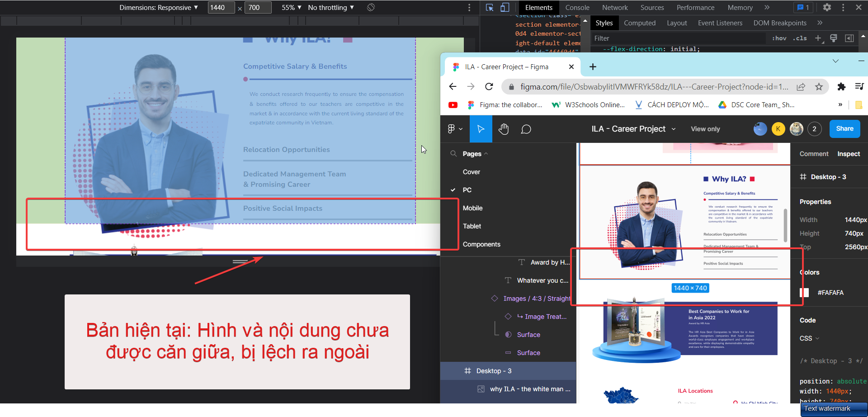Switch to the Sources tab
The image size is (868, 417).
point(652,7)
